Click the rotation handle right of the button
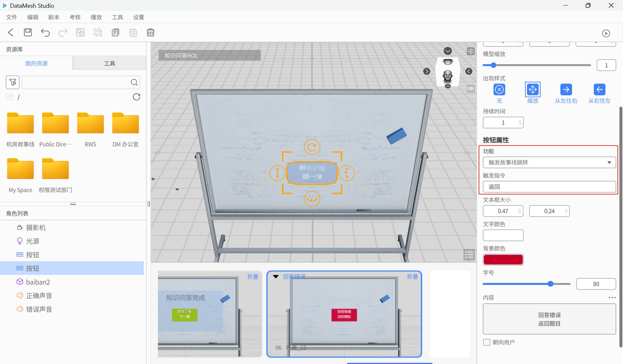This screenshot has height=364, width=623. (x=347, y=173)
